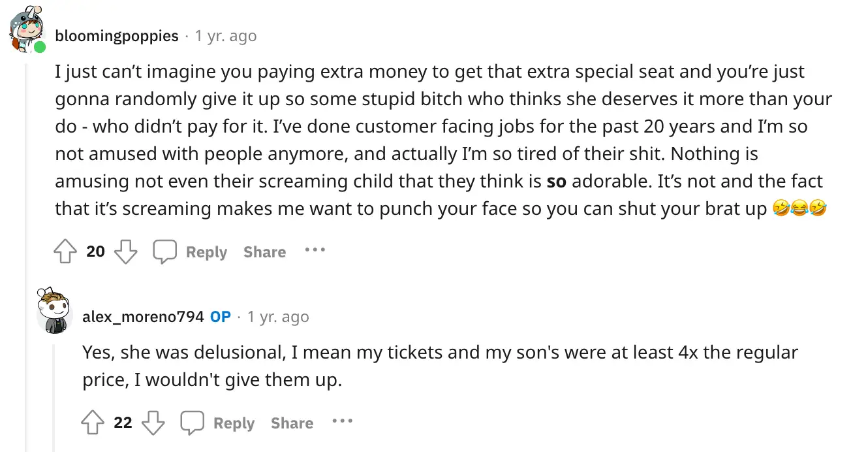868x452 pixels.
Task: Downvote the bloomingpoppies comment
Action: (x=125, y=252)
